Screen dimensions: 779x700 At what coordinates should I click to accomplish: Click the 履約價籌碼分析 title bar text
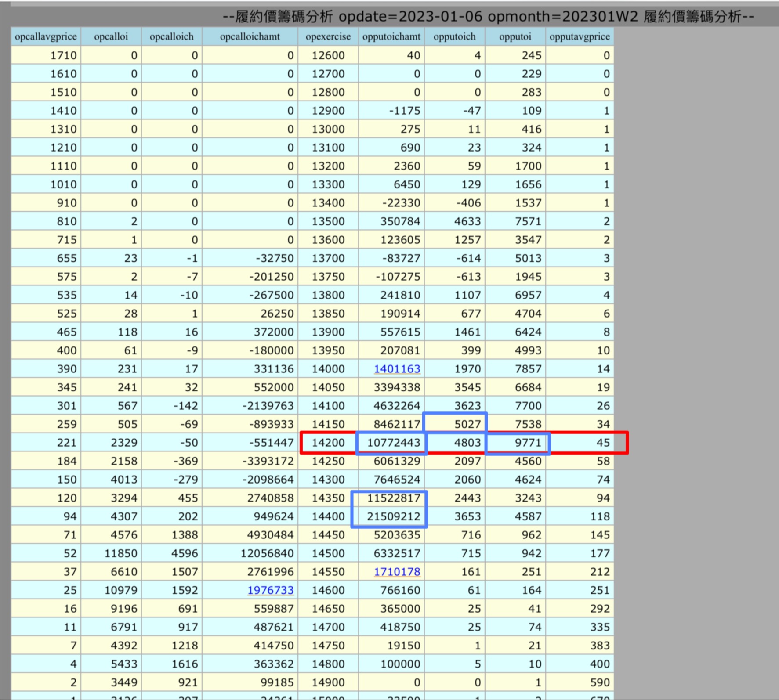point(488,17)
